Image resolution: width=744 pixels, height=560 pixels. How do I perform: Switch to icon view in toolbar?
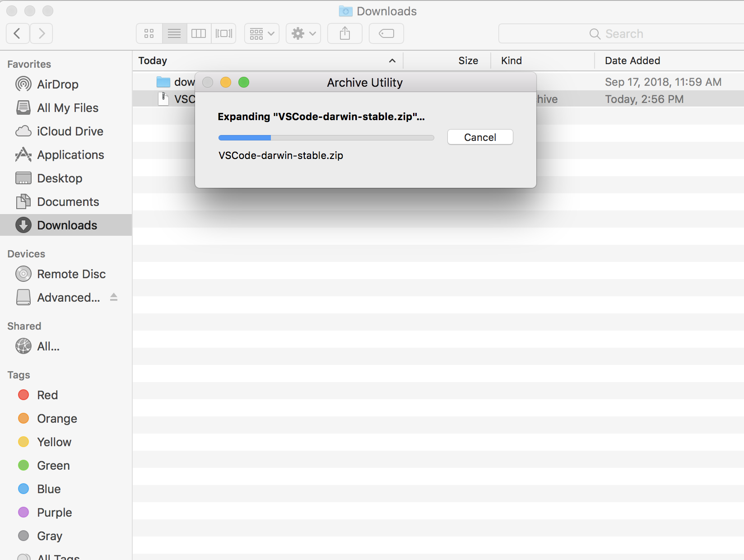(x=149, y=33)
